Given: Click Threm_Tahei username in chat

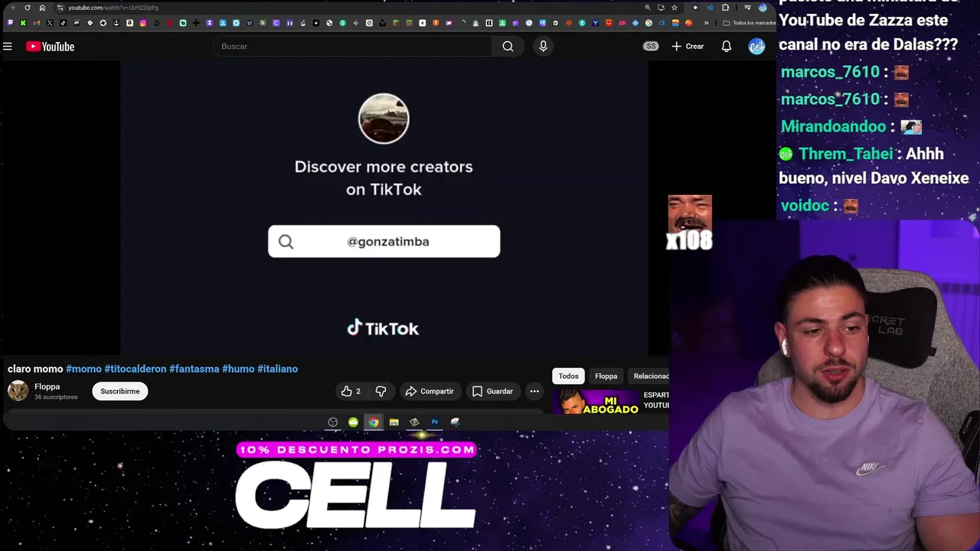Looking at the screenshot, I should tap(846, 154).
